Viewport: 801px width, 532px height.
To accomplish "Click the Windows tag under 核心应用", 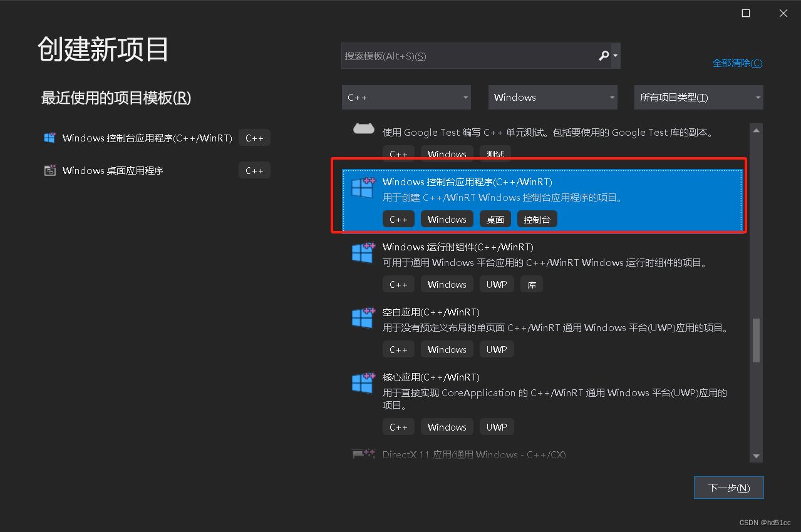I will tap(447, 427).
